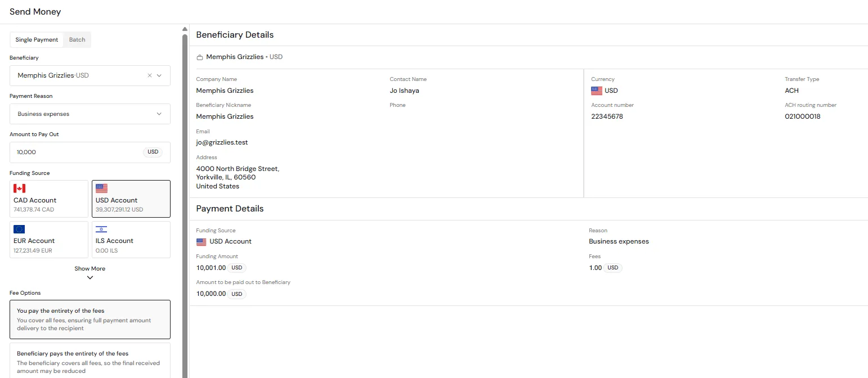
Task: Select the EUR Account funding source
Action: [x=49, y=240]
